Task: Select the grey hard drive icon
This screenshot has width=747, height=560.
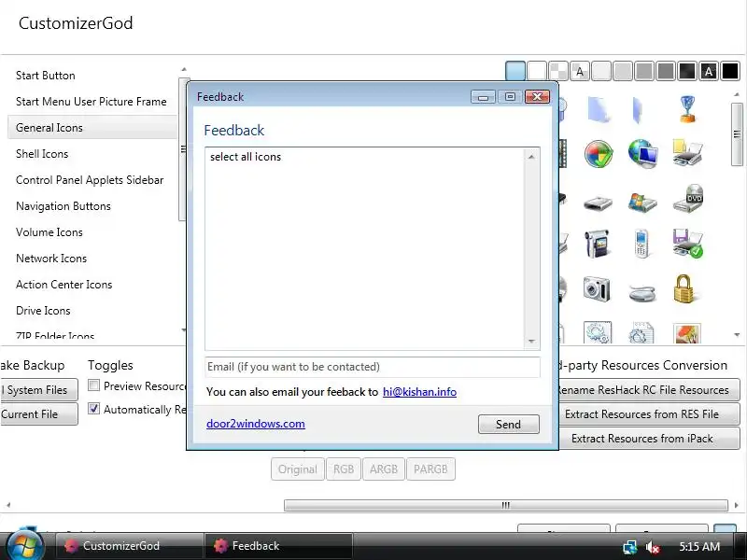Action: tap(598, 203)
